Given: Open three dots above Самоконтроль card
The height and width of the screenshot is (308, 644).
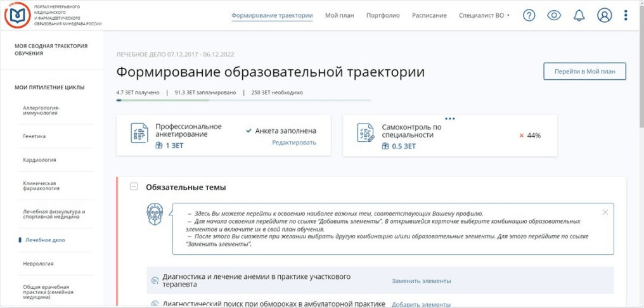Looking at the screenshot, I should coord(450,119).
